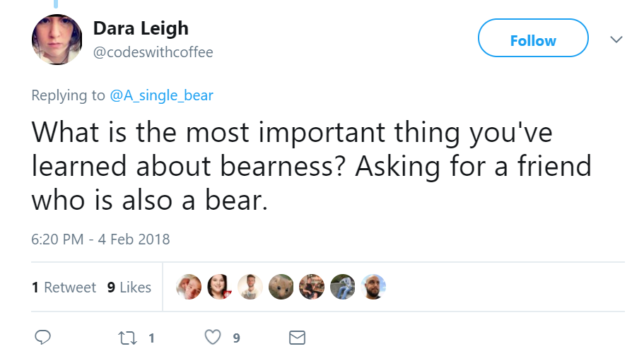
Task: Click the reply speech bubble icon
Action: (42, 338)
